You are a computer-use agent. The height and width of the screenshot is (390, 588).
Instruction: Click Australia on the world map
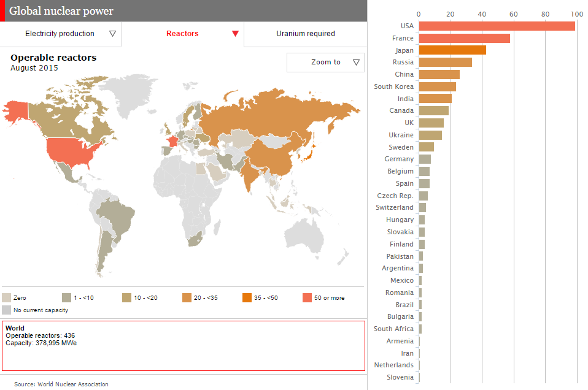[x=304, y=236]
